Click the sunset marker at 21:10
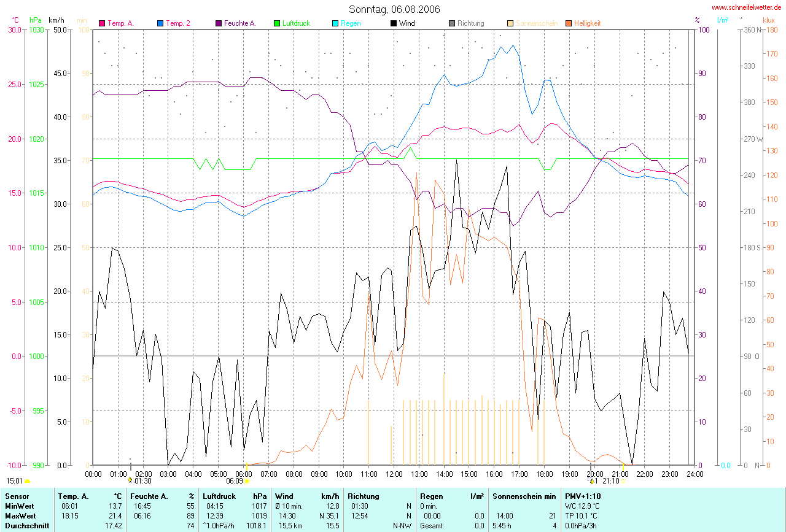The image size is (786, 532). [623, 482]
